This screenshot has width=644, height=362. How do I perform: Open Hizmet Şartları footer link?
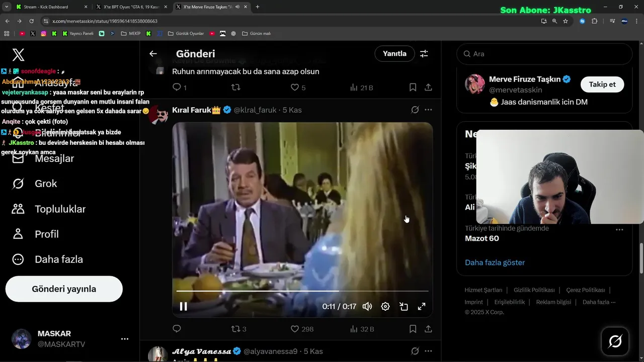pos(484,290)
